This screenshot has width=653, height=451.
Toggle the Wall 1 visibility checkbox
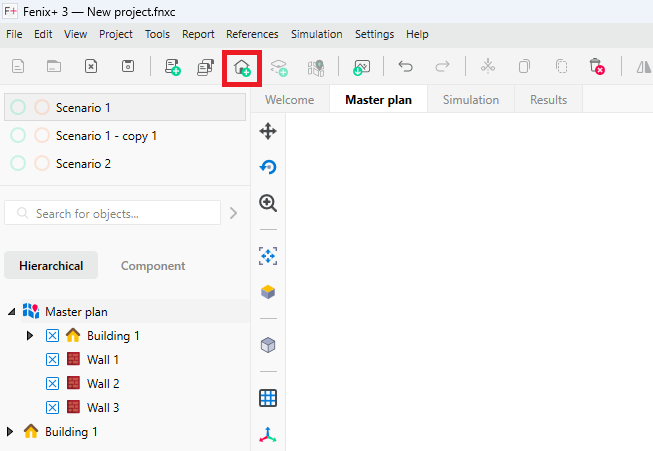pos(53,360)
